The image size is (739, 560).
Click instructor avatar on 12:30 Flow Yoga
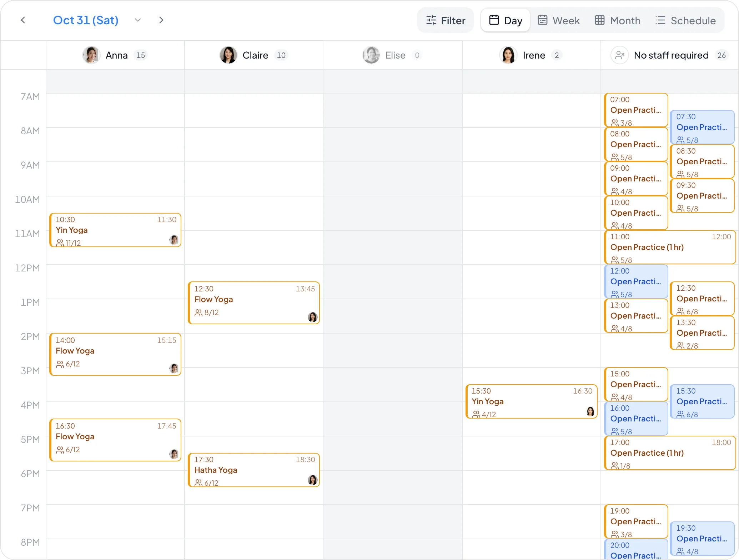[x=312, y=317]
